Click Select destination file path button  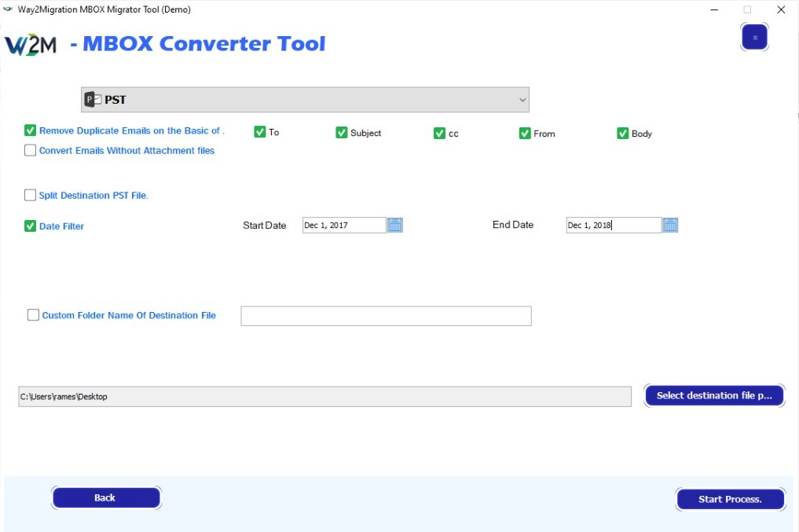click(x=714, y=395)
